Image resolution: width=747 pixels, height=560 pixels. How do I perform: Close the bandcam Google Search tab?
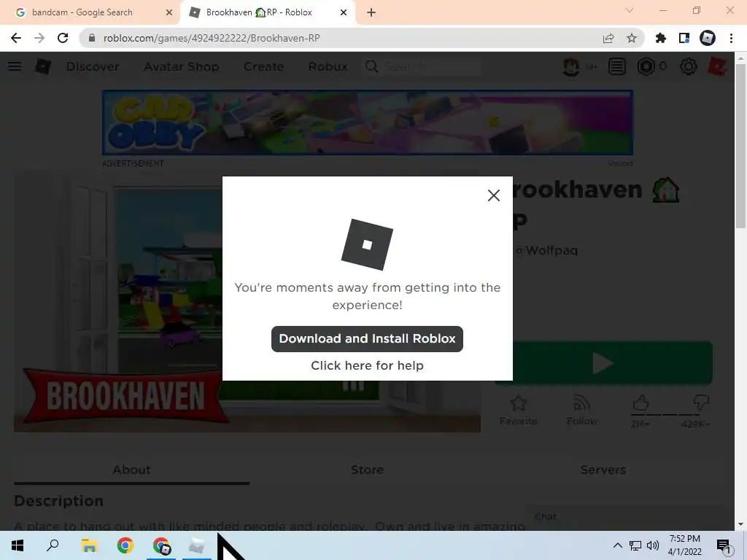coord(169,13)
